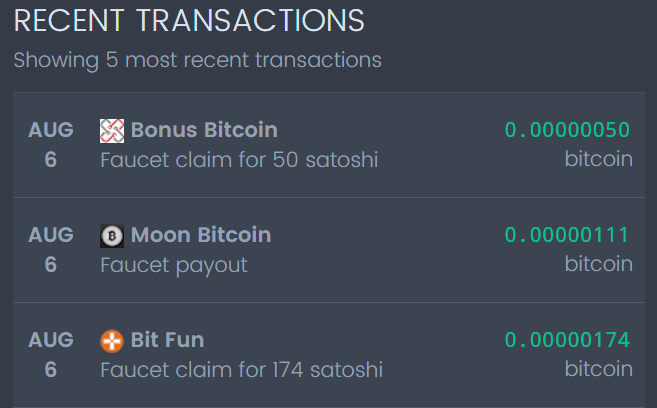Click the AUG 6 date of Bit Fun
This screenshot has height=408, width=657.
51,355
